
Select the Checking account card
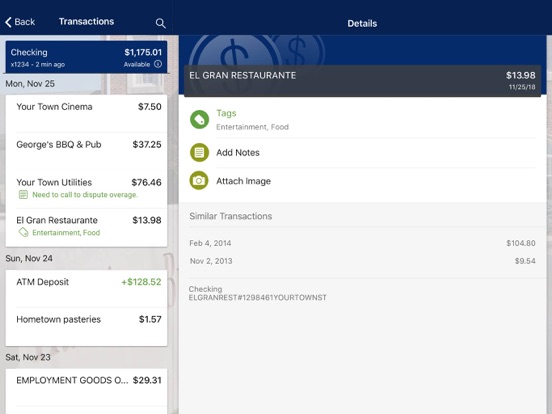(x=87, y=57)
